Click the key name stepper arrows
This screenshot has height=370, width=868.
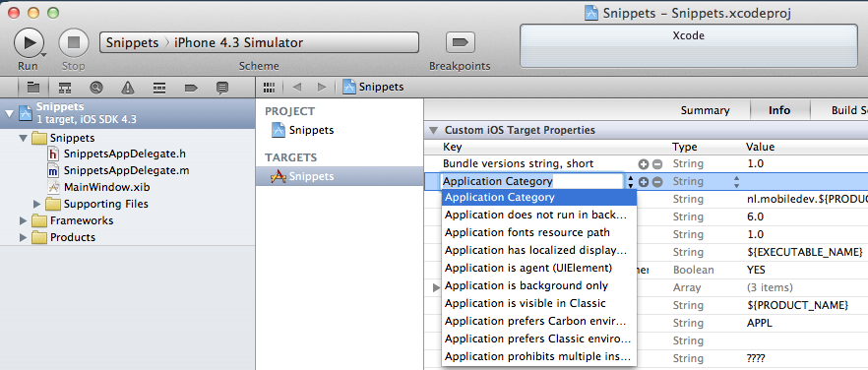coord(631,182)
